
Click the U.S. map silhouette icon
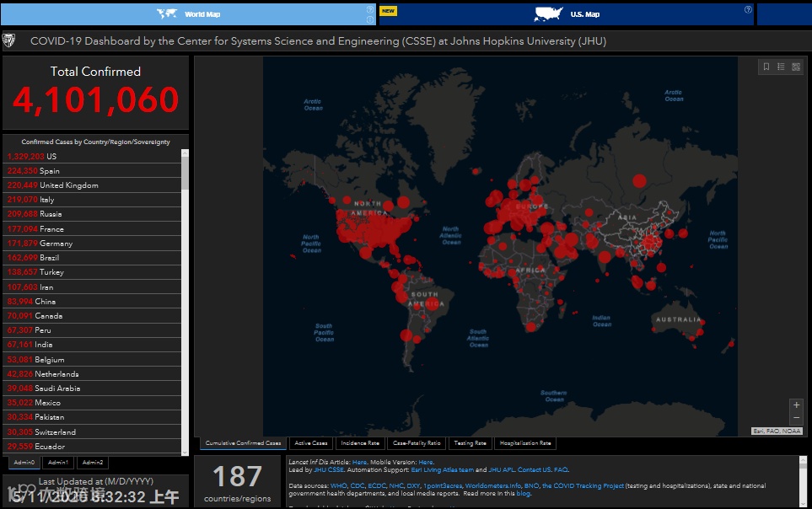tap(548, 14)
